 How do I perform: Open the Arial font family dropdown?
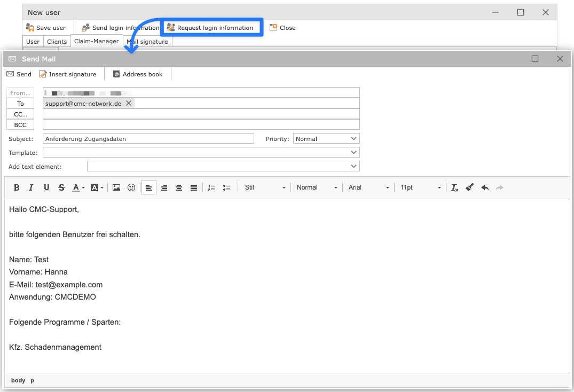pos(368,187)
